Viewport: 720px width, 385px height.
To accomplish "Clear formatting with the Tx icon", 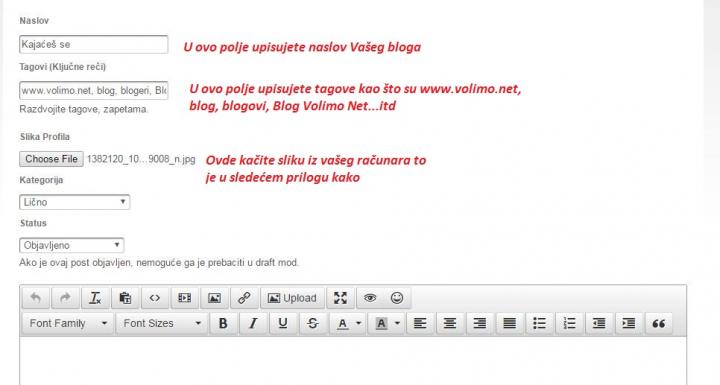I will pyautogui.click(x=95, y=298).
